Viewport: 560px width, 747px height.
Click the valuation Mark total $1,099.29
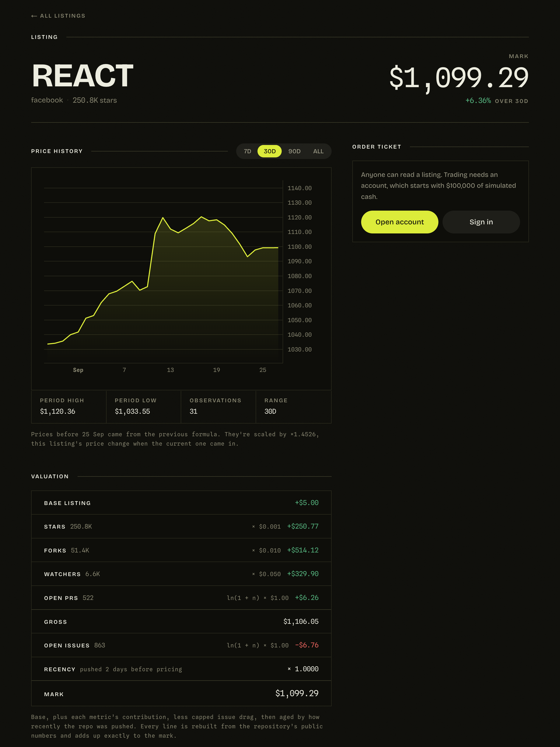tap(297, 693)
